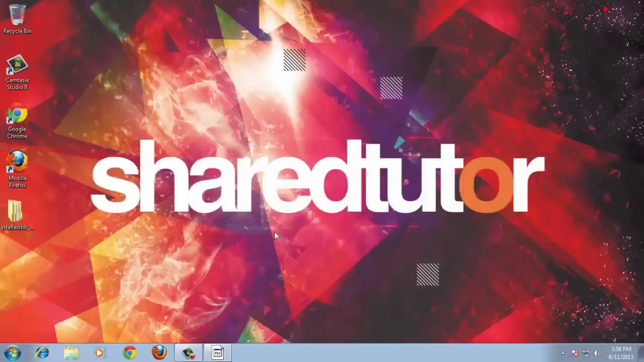
Task: Open Windows Media Player from taskbar
Action: [99, 353]
